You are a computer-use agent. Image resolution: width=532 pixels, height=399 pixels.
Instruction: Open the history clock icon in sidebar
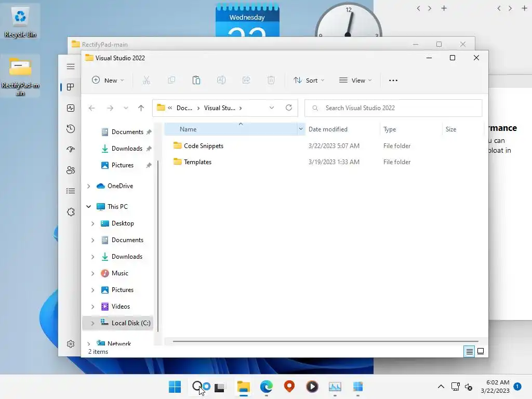71,129
